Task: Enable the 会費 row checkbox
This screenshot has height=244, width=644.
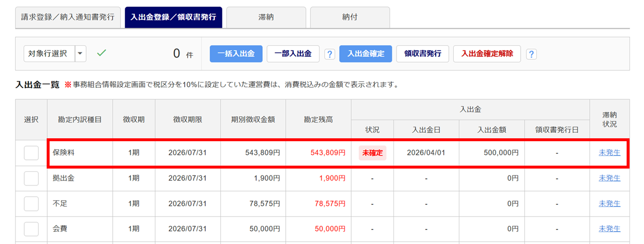Action: [31, 229]
